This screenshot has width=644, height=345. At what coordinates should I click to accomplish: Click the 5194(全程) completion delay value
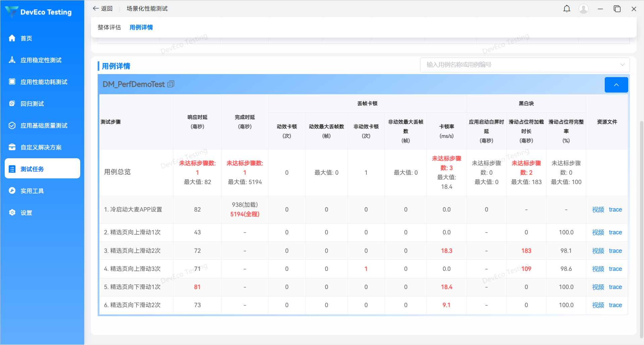[245, 214]
